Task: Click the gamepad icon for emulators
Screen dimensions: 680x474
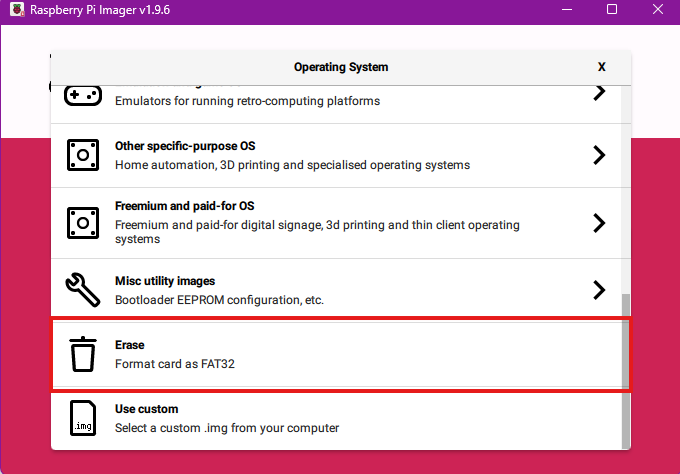Action: [x=82, y=95]
